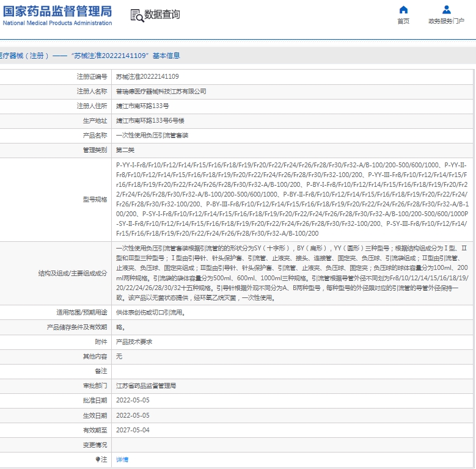Click the 其他内容 label
476x469 pixels.
(95, 357)
